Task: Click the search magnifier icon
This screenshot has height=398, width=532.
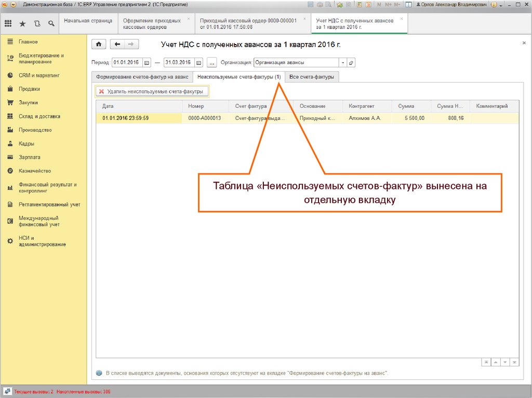Action: (x=51, y=23)
